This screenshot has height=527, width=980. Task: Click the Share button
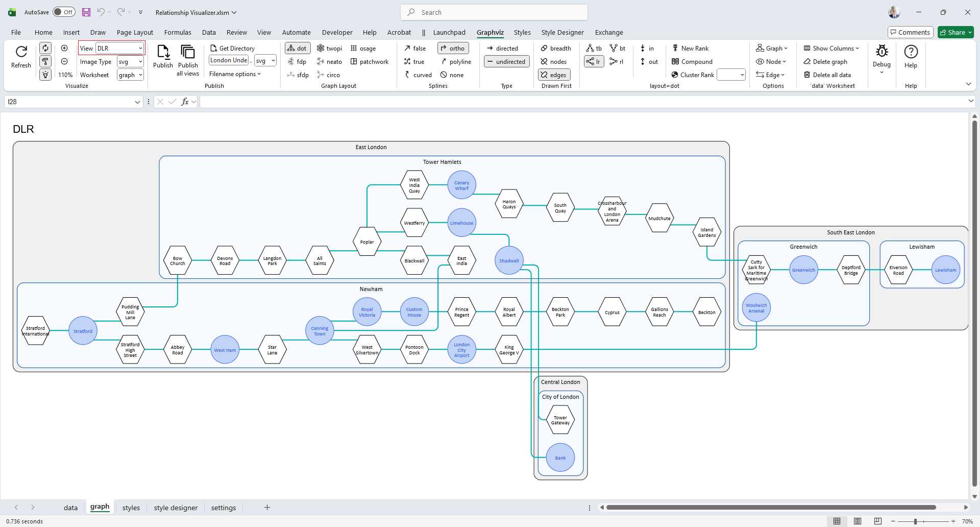click(955, 33)
